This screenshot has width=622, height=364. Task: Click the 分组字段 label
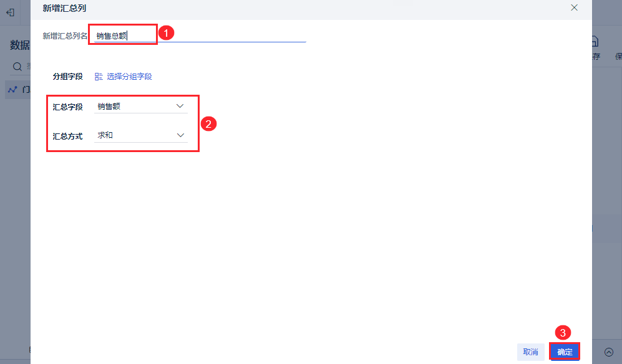[67, 77]
